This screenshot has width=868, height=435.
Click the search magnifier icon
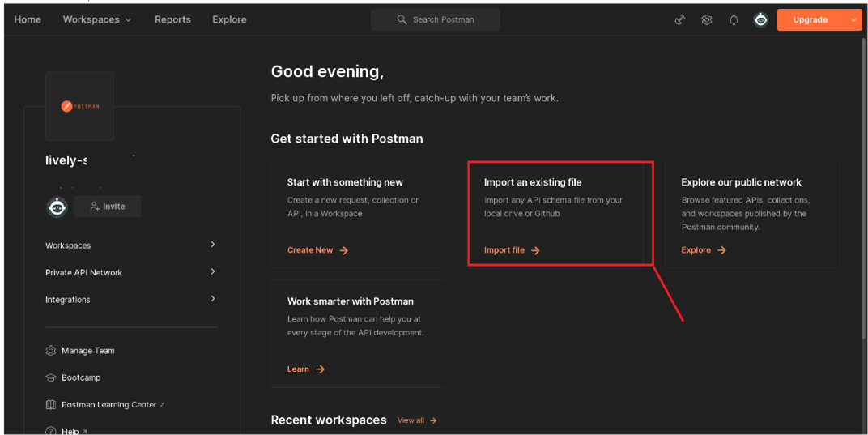coord(402,19)
